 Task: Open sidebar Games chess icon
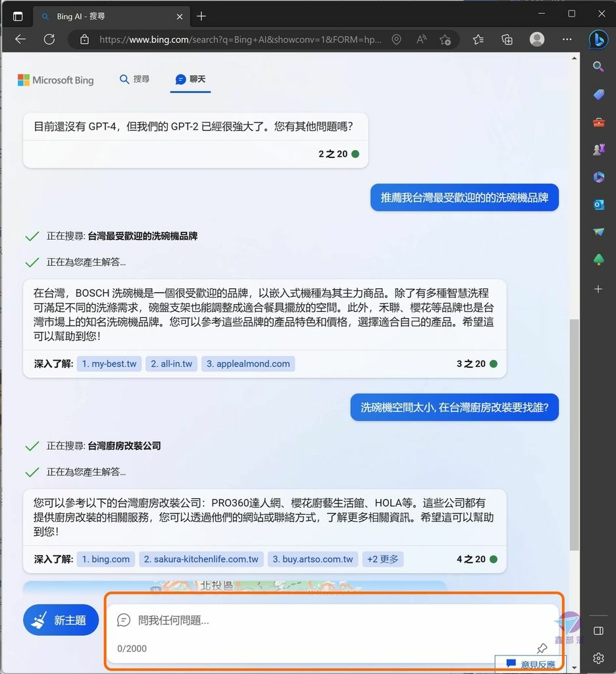click(598, 149)
